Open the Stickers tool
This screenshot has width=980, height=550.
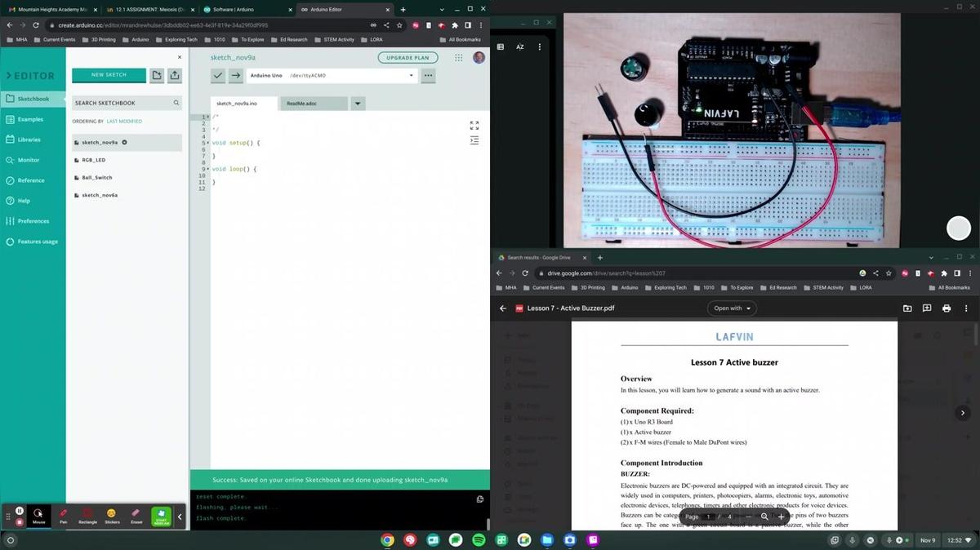click(x=112, y=517)
